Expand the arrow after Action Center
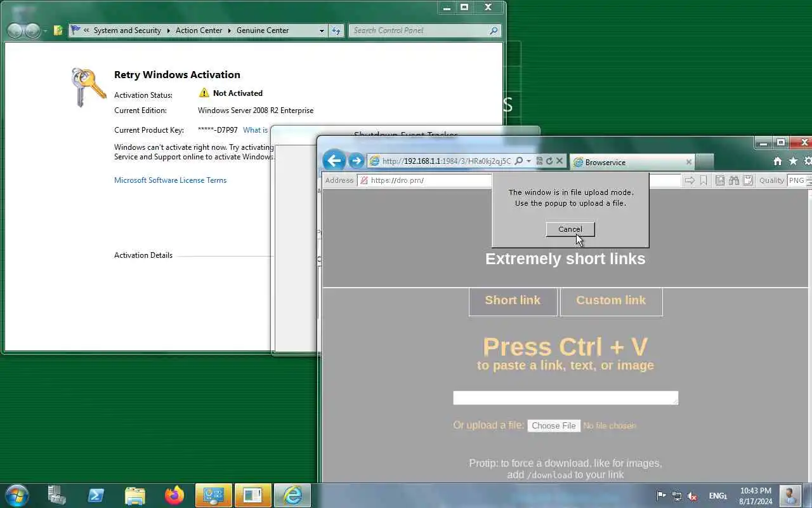The height and width of the screenshot is (508, 812). click(x=230, y=30)
